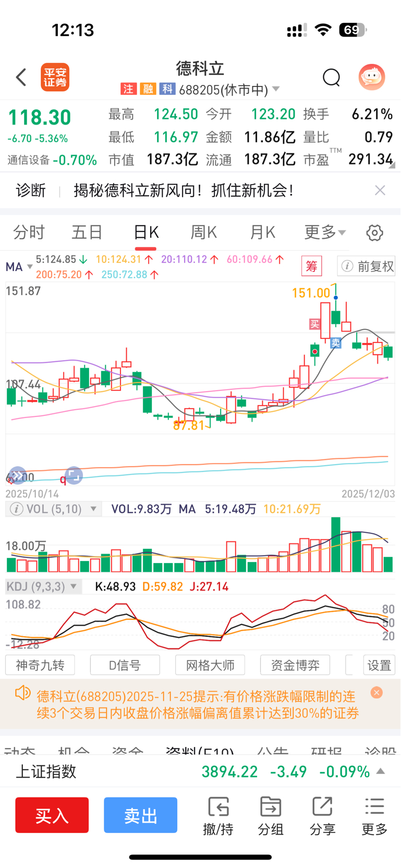Open the search magnifier icon
Screen dimensions: 401x868
331,78
